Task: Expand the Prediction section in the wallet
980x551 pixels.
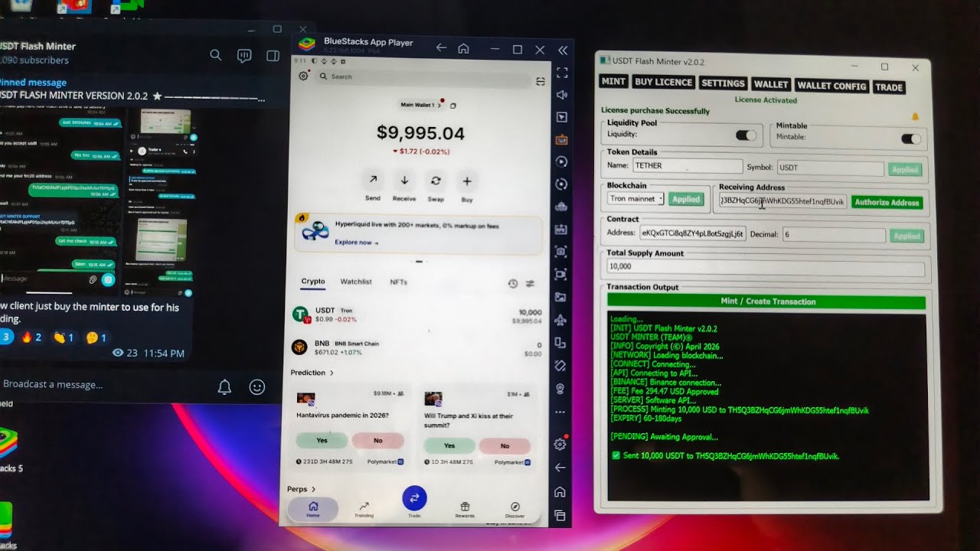Action: [x=312, y=373]
